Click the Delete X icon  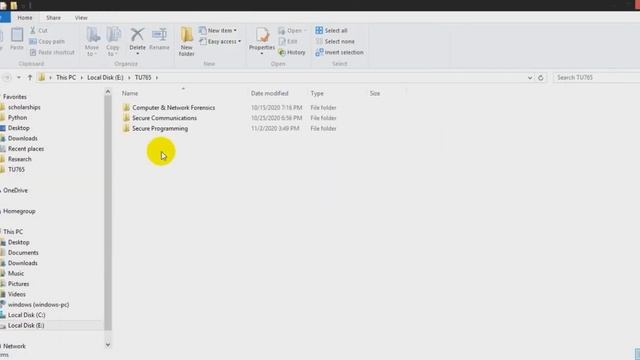coord(137,35)
